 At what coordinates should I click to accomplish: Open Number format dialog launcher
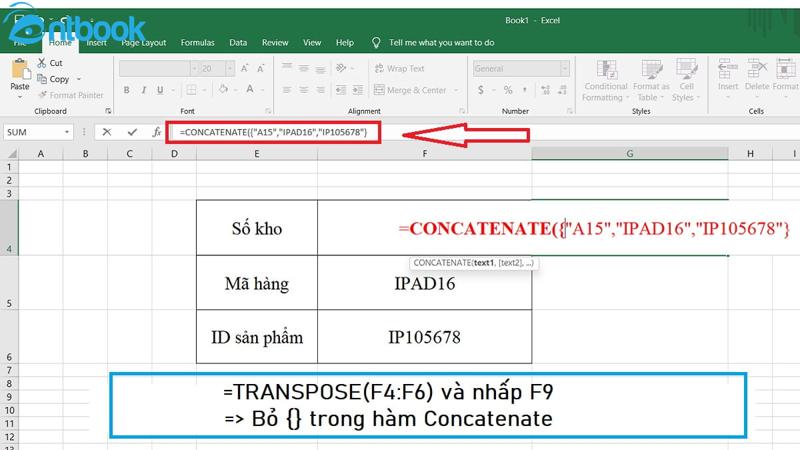click(x=570, y=111)
